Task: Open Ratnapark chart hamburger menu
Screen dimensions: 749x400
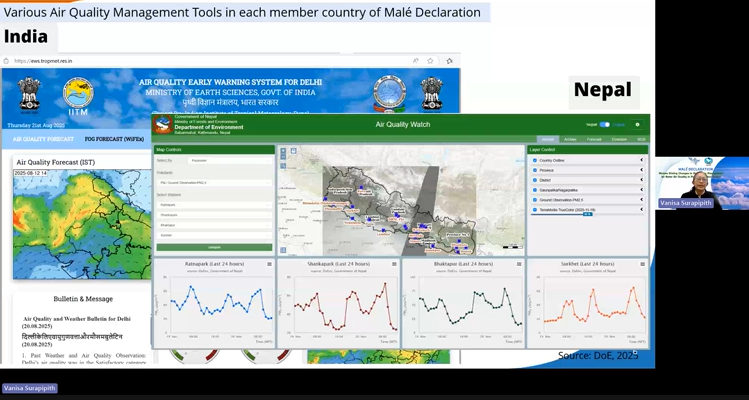Action: tap(269, 264)
